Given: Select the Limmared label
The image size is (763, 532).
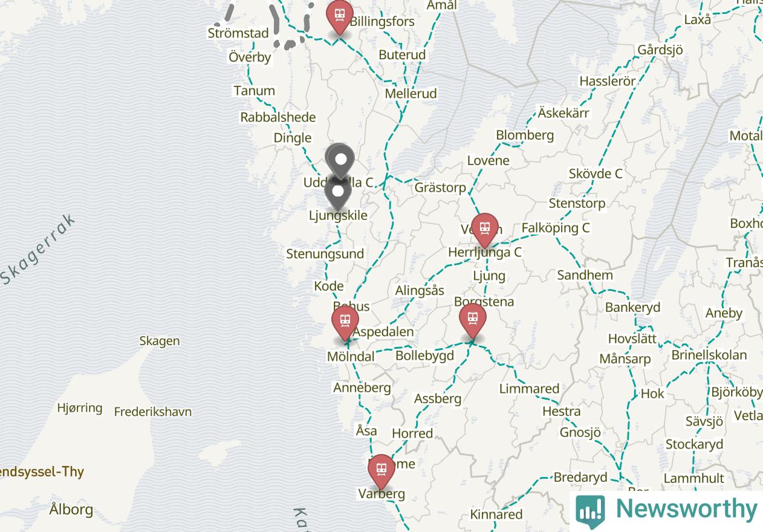Looking at the screenshot, I should click(x=530, y=389).
